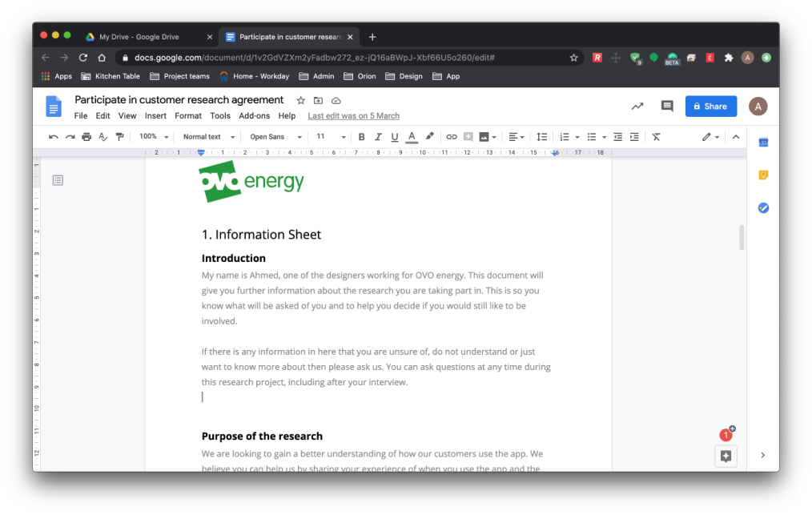Viewport: 812px width, 515px height.
Task: Click the Underline icon
Action: coord(394,136)
